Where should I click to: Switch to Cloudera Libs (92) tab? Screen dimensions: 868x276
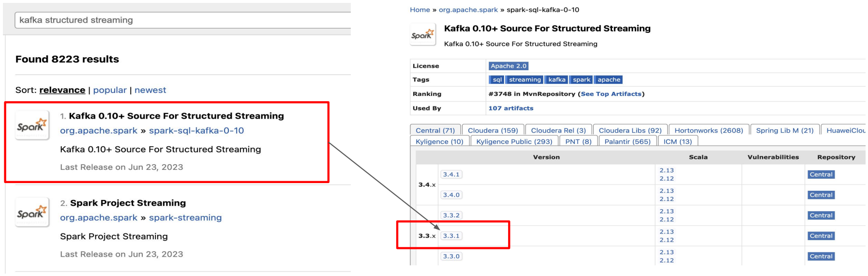tap(630, 130)
